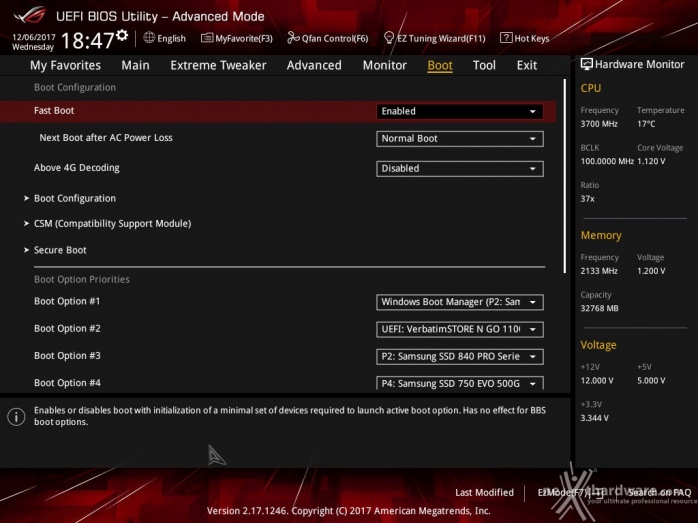
Task: Switch to the Main tab
Action: 135,65
